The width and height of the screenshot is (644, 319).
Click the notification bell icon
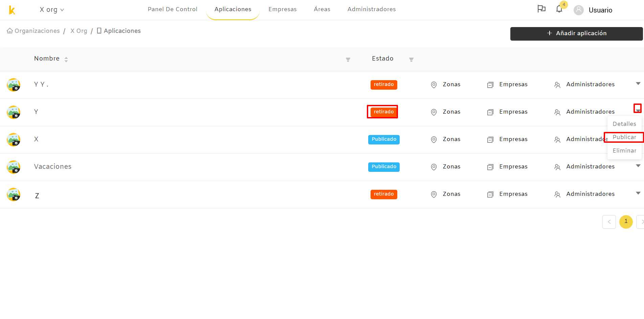coord(559,9)
